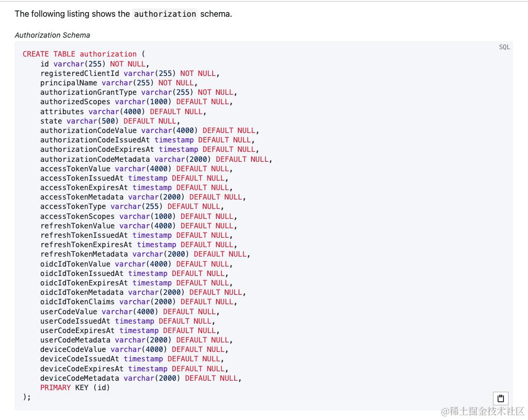Click the attributes varchar(4000) line
The height and width of the screenshot is (420, 528).
point(123,112)
